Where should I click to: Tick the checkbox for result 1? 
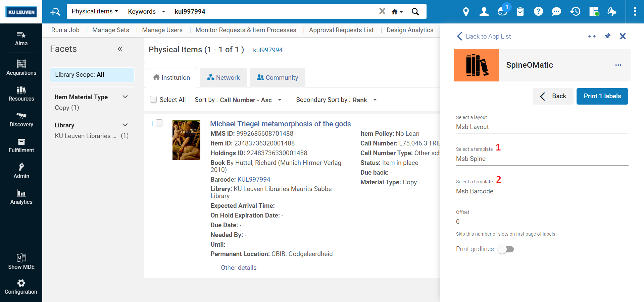[159, 123]
